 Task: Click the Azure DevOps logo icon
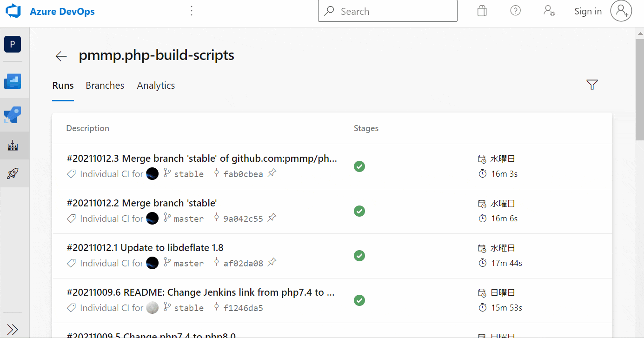point(13,12)
